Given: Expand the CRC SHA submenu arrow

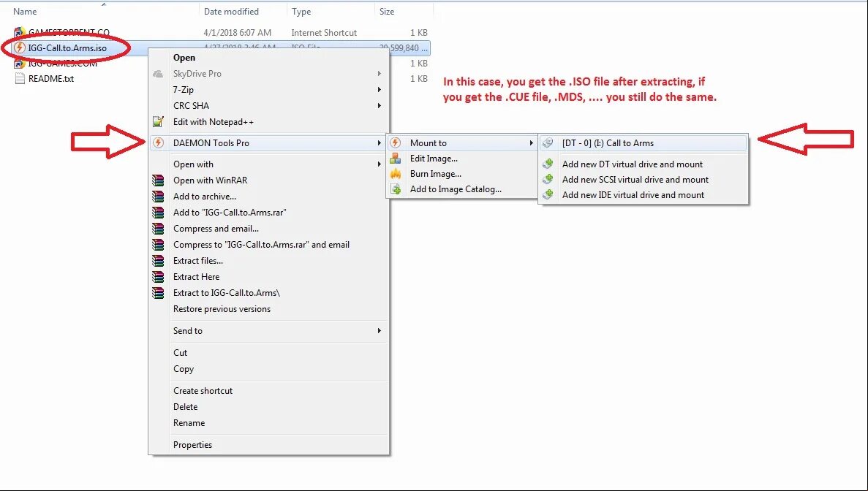Looking at the screenshot, I should (x=380, y=106).
